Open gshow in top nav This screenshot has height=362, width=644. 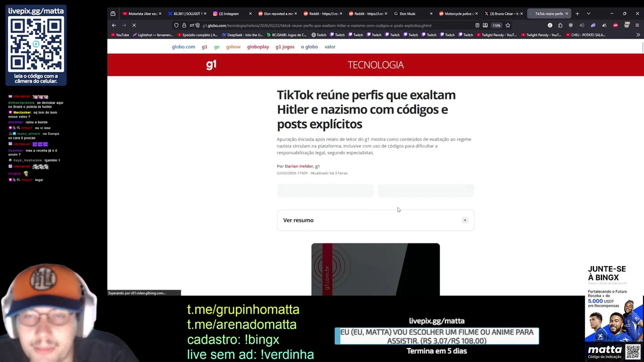(233, 47)
